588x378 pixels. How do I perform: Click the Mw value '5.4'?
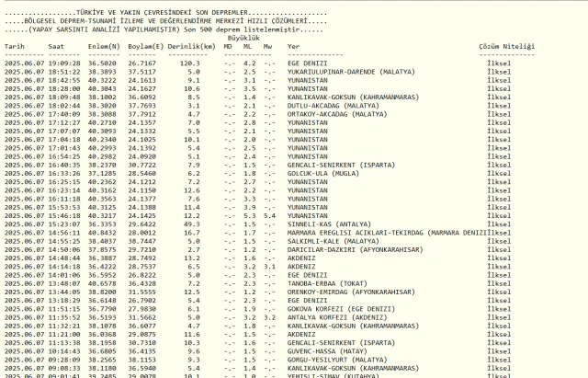269,216
